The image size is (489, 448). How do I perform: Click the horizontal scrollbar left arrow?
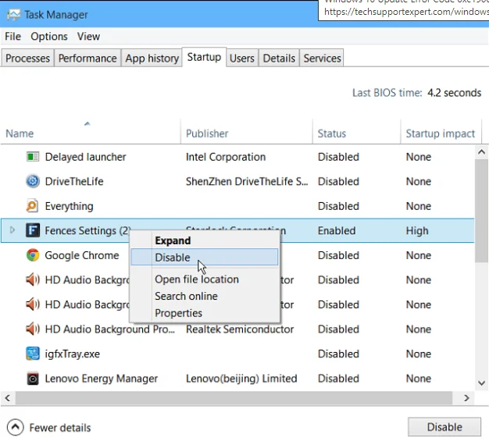8,398
